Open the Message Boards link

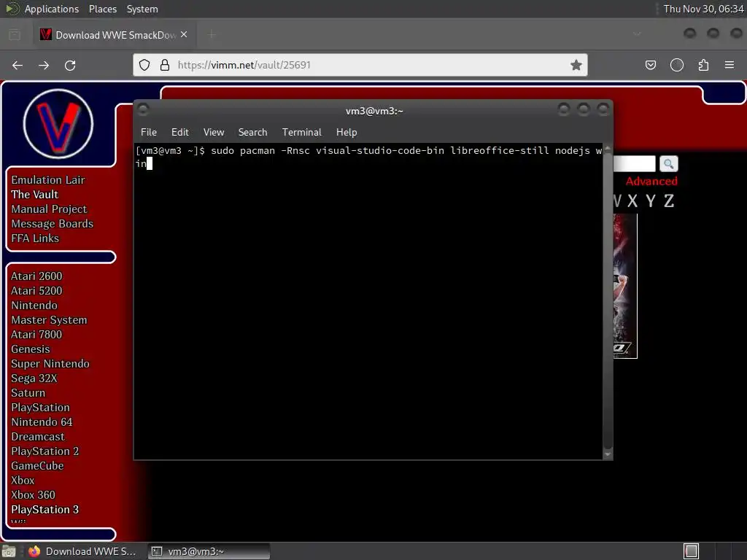point(53,224)
